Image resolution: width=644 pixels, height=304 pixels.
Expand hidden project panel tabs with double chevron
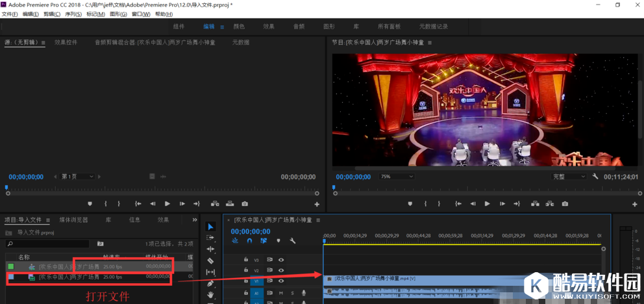click(195, 220)
